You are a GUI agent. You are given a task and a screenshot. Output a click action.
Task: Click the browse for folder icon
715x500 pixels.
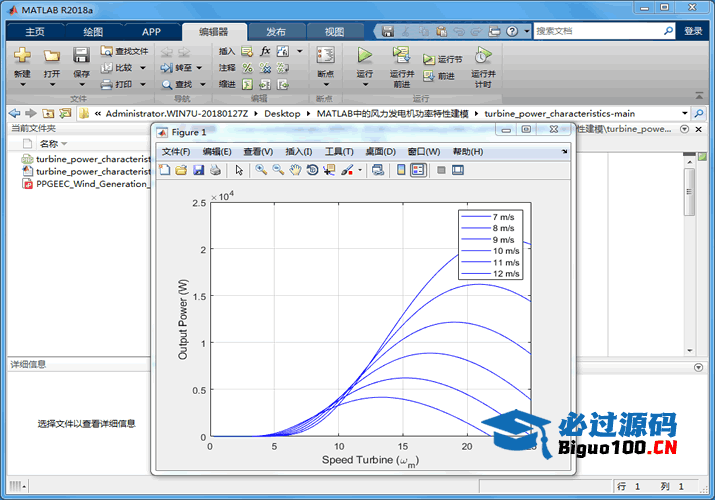(65, 113)
